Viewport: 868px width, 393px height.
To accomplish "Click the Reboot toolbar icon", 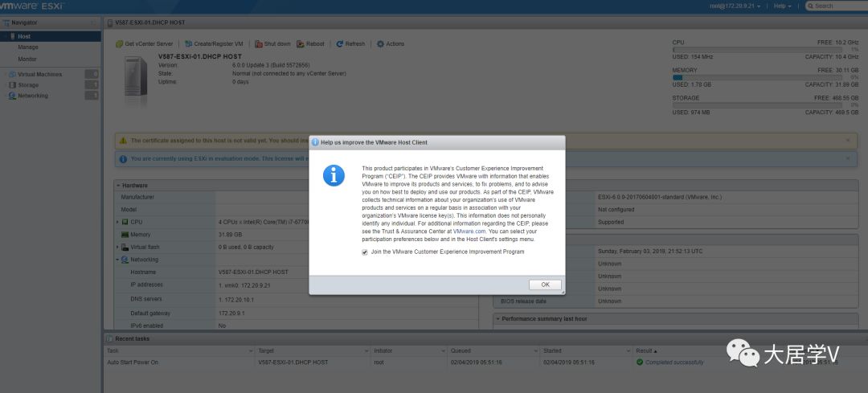I will click(x=301, y=43).
